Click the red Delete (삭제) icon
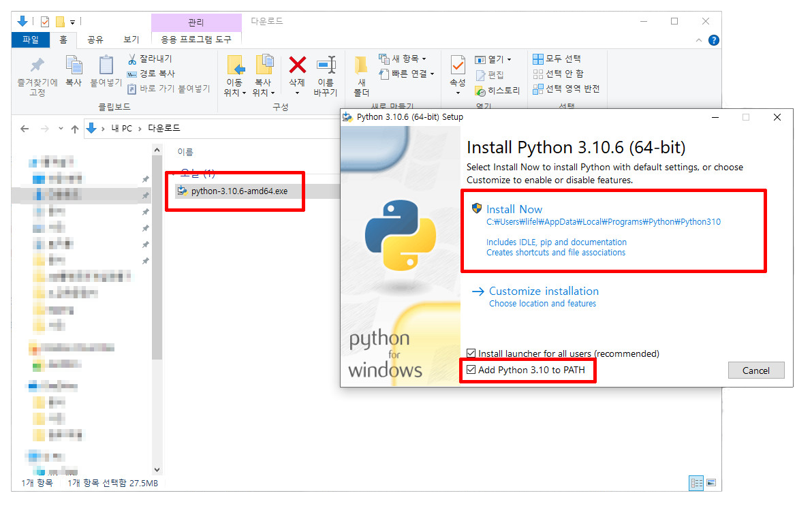This screenshot has width=812, height=506. click(297, 65)
